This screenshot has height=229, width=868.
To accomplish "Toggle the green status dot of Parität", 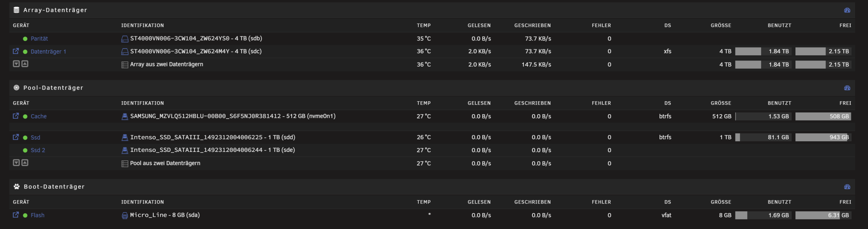I will click(x=25, y=39).
